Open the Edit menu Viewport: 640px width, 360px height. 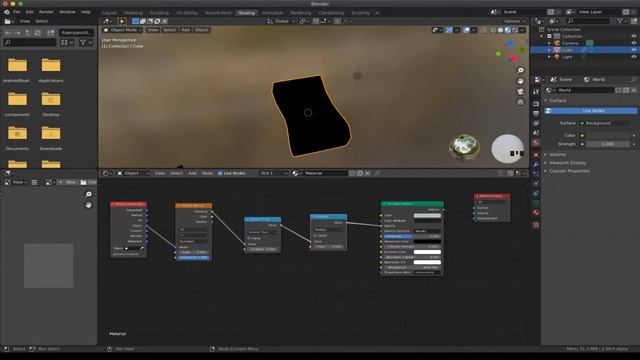coord(29,12)
